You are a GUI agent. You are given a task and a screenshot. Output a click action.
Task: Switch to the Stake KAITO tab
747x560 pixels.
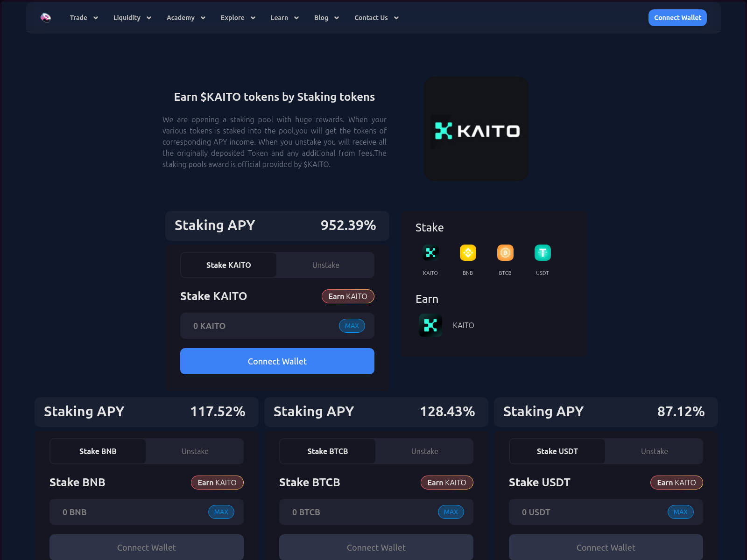click(x=229, y=265)
